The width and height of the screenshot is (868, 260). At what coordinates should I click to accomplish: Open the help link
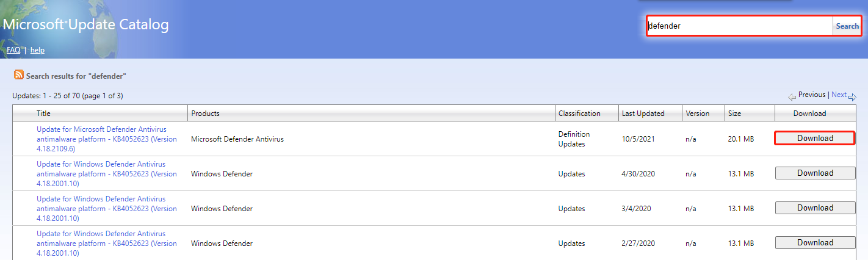(37, 50)
